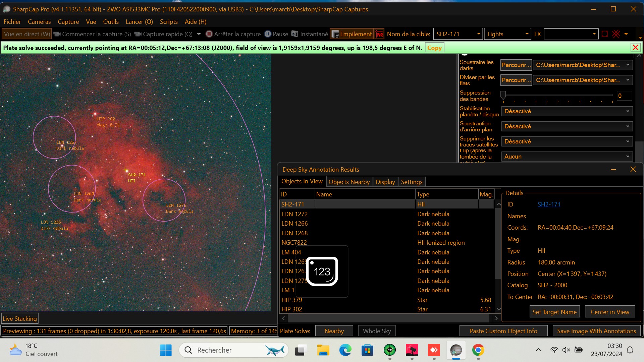Open Task View from the taskbar

[301, 350]
